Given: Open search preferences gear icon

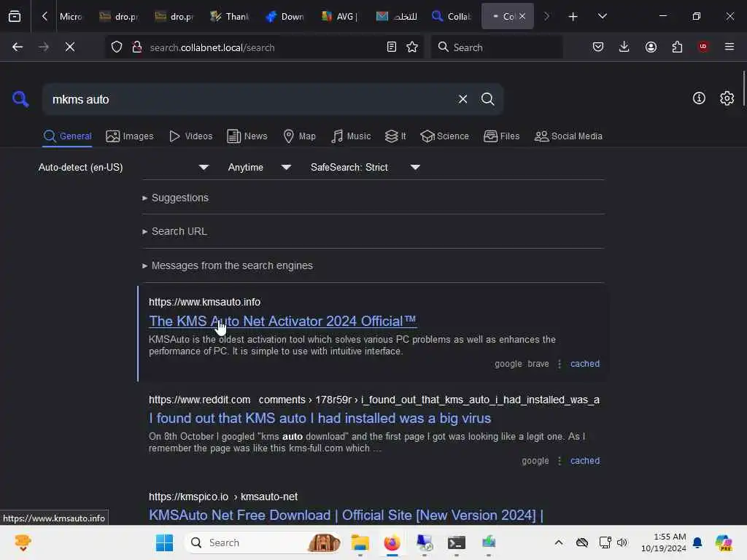Looking at the screenshot, I should [x=727, y=98].
